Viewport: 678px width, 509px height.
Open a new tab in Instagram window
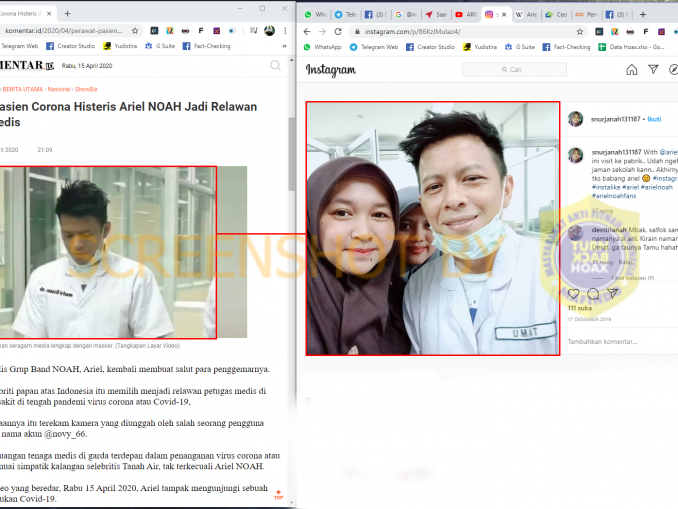tap(643, 15)
